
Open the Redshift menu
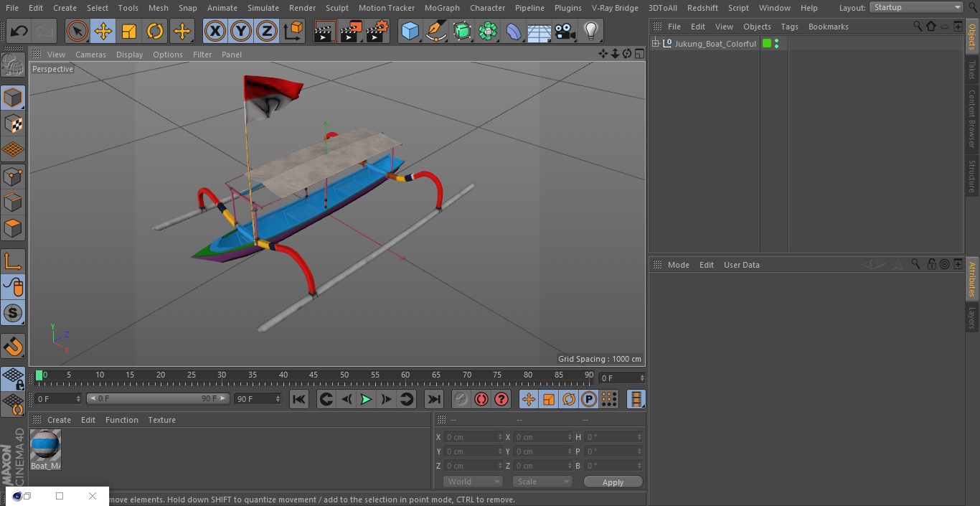(702, 8)
